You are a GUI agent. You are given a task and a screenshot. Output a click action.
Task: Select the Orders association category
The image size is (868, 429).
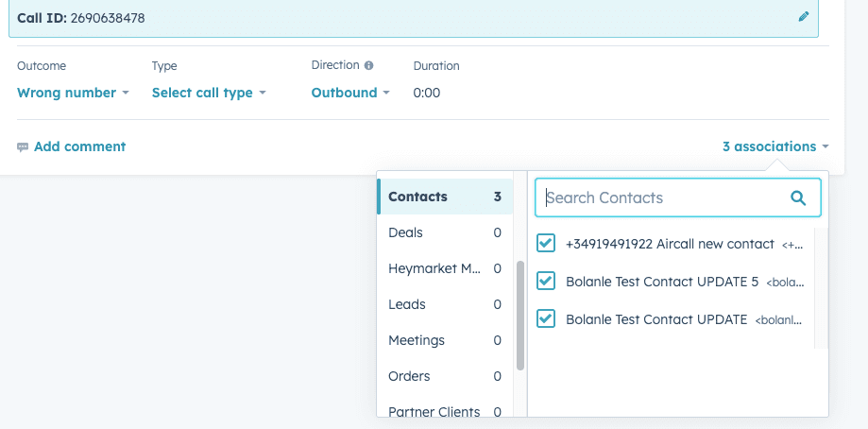pyautogui.click(x=444, y=376)
